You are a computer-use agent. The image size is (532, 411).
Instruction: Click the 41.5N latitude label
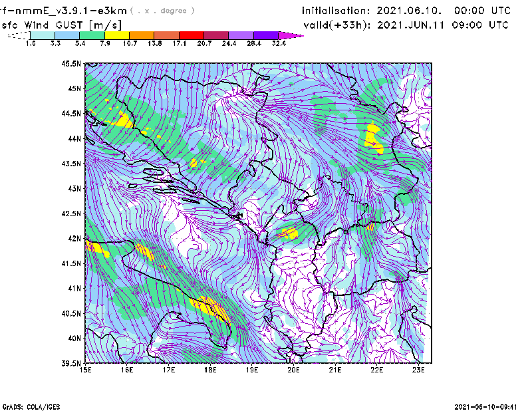71,263
